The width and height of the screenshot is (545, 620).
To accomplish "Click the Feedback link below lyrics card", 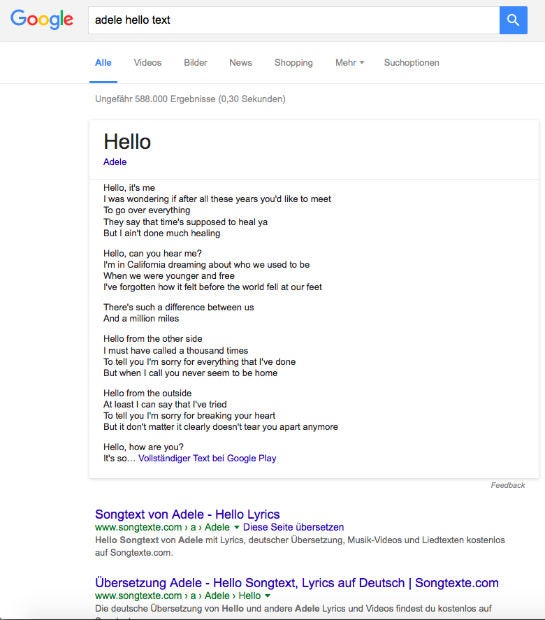I will [508, 485].
